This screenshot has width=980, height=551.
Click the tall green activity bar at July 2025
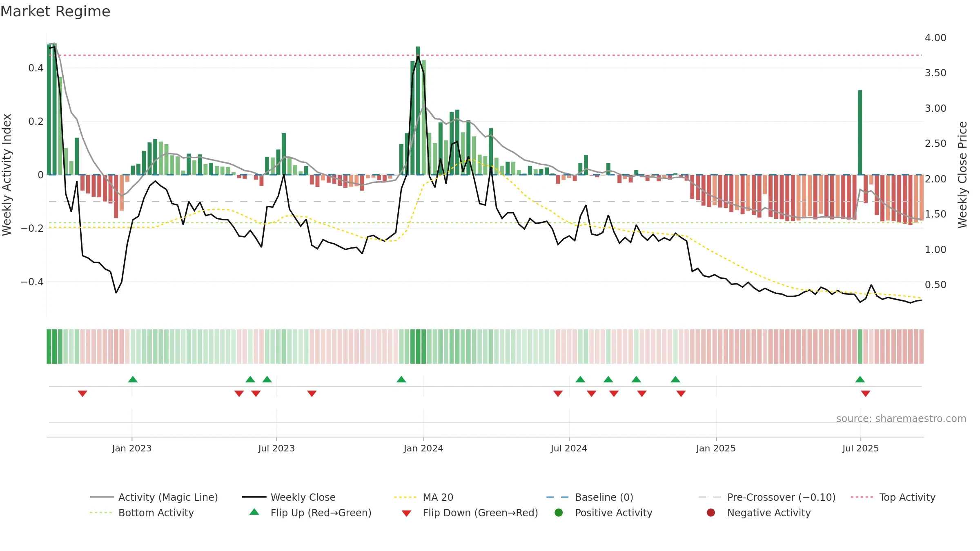pos(860,132)
